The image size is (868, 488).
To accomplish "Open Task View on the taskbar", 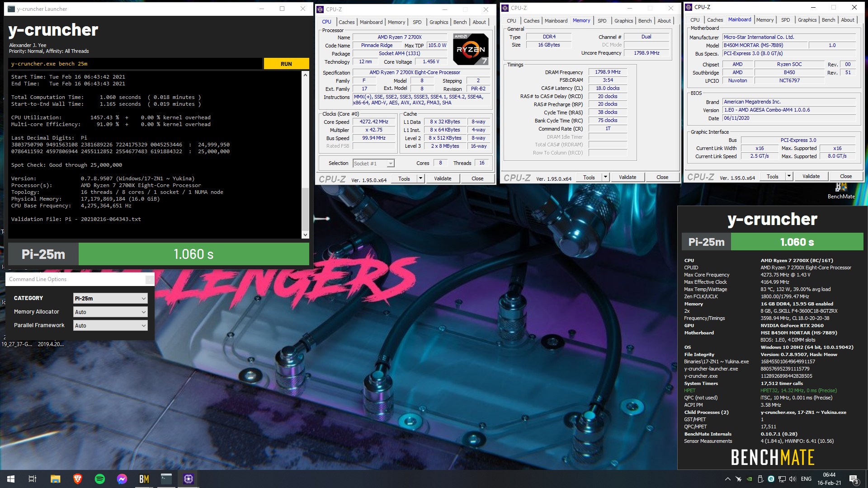I will point(33,479).
